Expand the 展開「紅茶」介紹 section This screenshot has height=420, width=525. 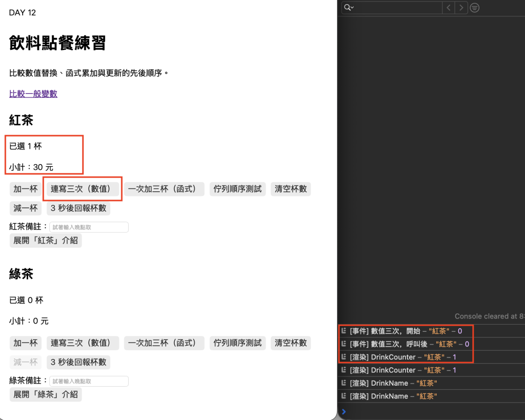pyautogui.click(x=46, y=241)
